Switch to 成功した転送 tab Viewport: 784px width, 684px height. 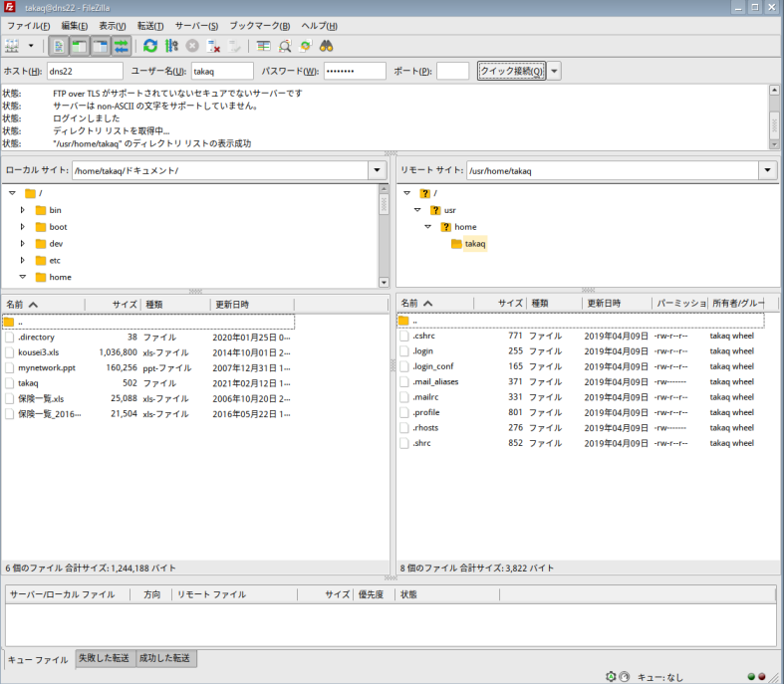[x=165, y=658]
